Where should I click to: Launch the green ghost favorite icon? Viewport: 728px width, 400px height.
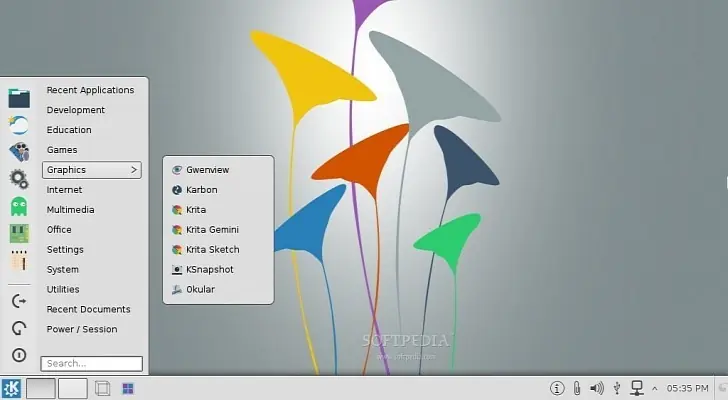tap(19, 206)
